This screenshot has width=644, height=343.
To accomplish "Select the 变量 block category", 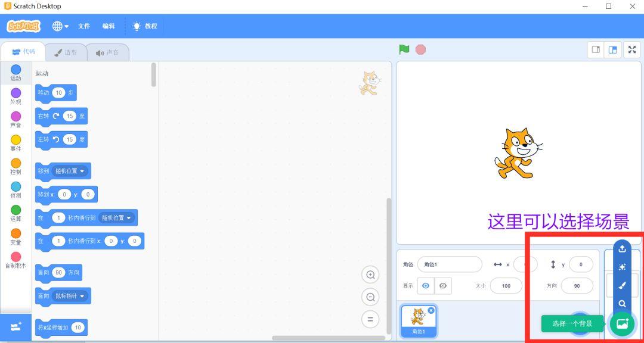I will pyautogui.click(x=16, y=237).
